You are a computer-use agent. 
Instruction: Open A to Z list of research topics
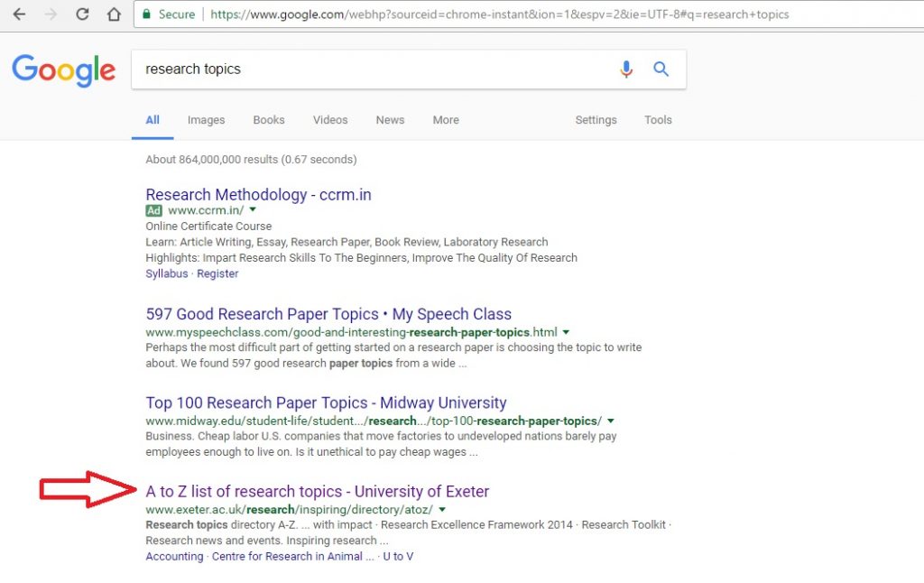click(317, 491)
